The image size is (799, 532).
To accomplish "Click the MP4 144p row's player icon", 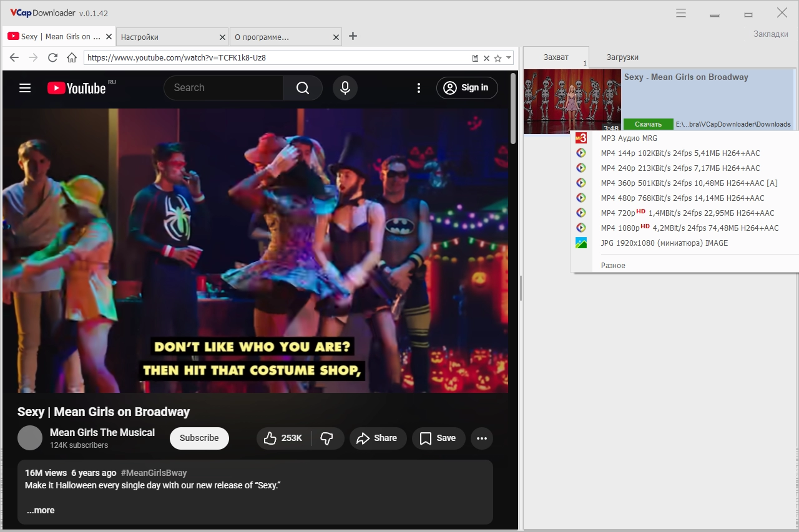I will point(581,153).
